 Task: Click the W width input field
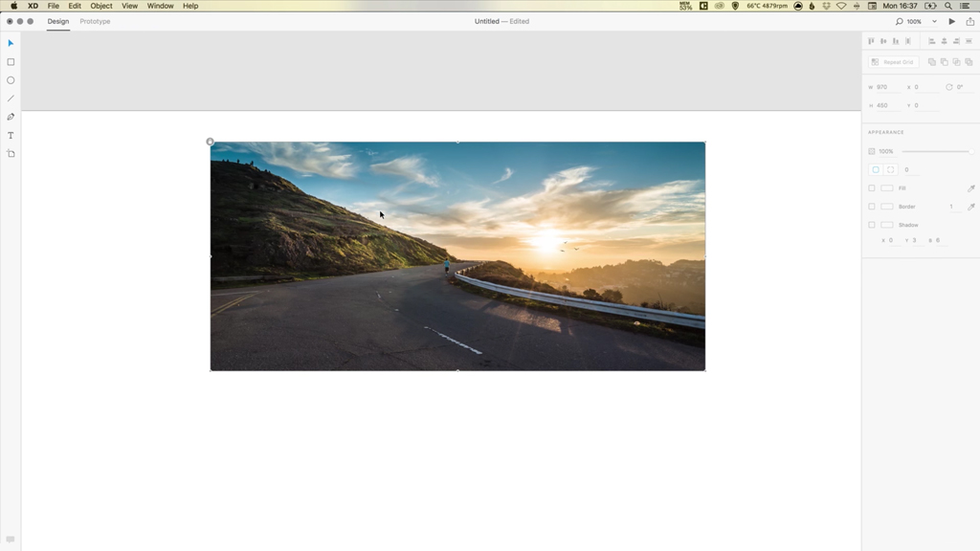pos(888,86)
